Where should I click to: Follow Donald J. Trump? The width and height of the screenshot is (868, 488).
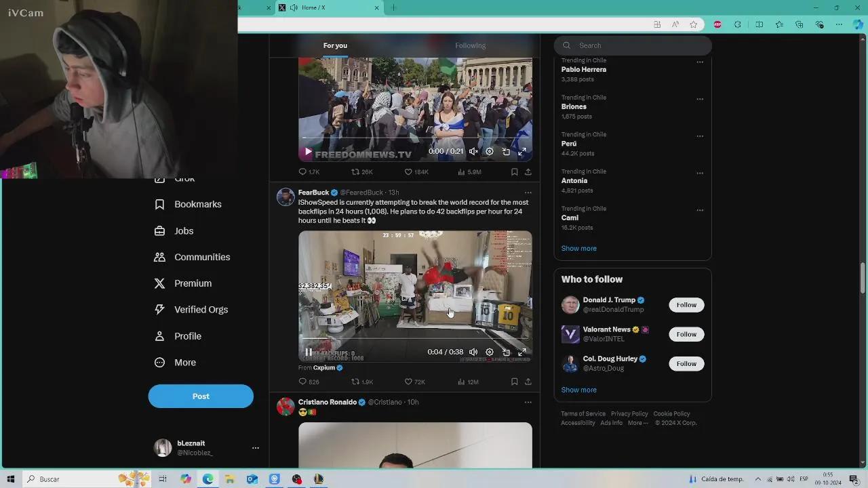pyautogui.click(x=686, y=305)
